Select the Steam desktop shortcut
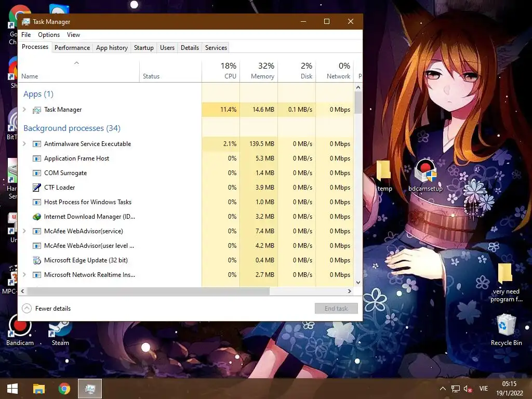The image size is (532, 399). point(60,332)
